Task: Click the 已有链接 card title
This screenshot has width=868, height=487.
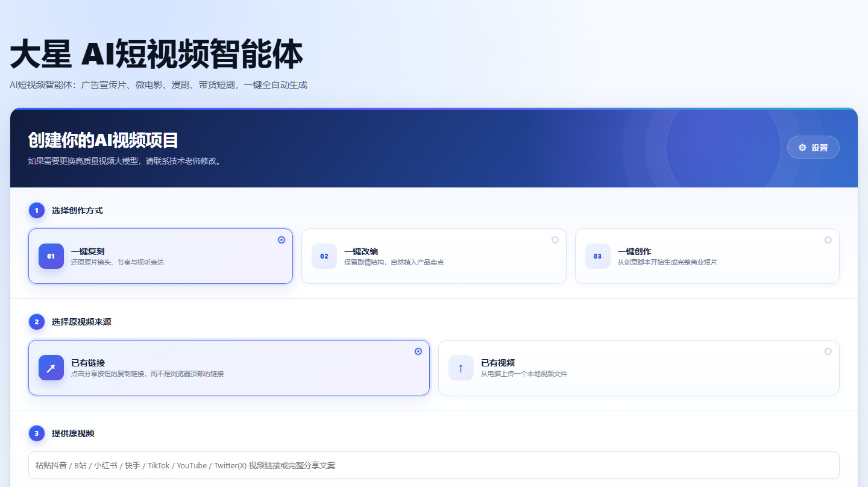Action: (88, 363)
